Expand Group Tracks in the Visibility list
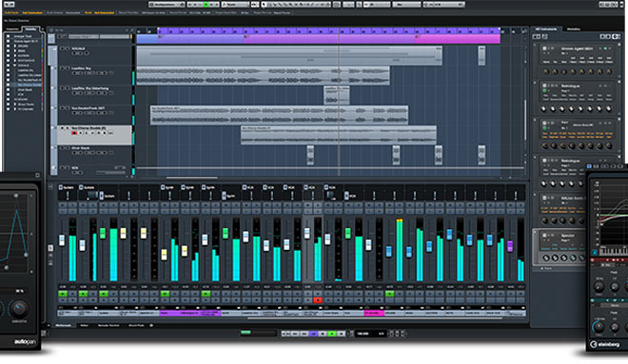 coord(15,105)
